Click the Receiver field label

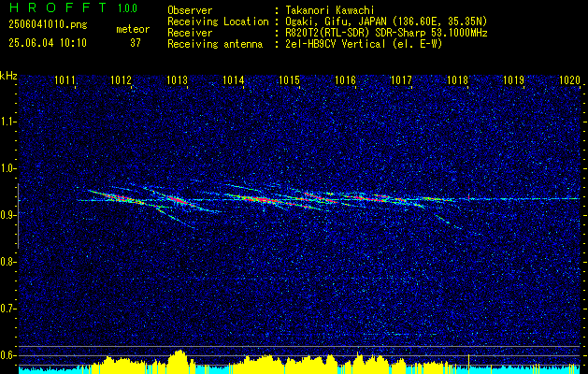click(190, 33)
